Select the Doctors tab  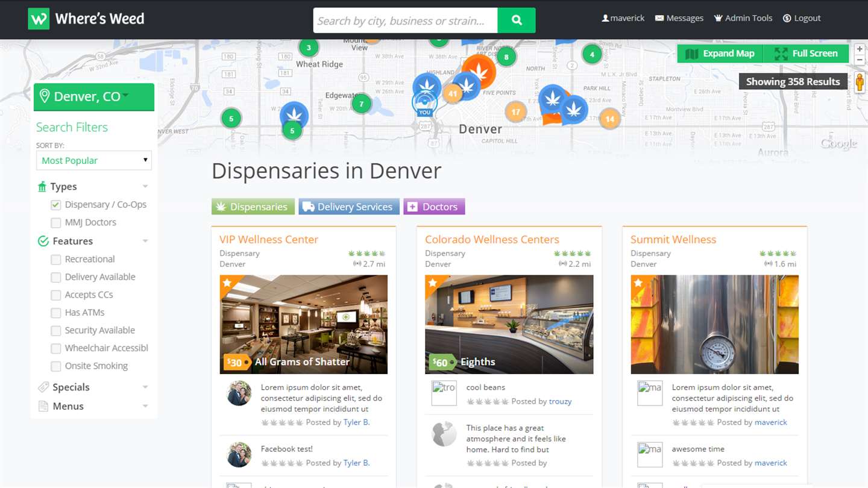pyautogui.click(x=434, y=207)
